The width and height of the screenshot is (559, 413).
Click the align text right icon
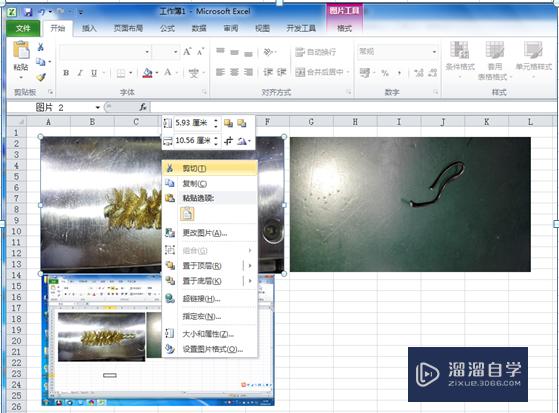pos(248,72)
